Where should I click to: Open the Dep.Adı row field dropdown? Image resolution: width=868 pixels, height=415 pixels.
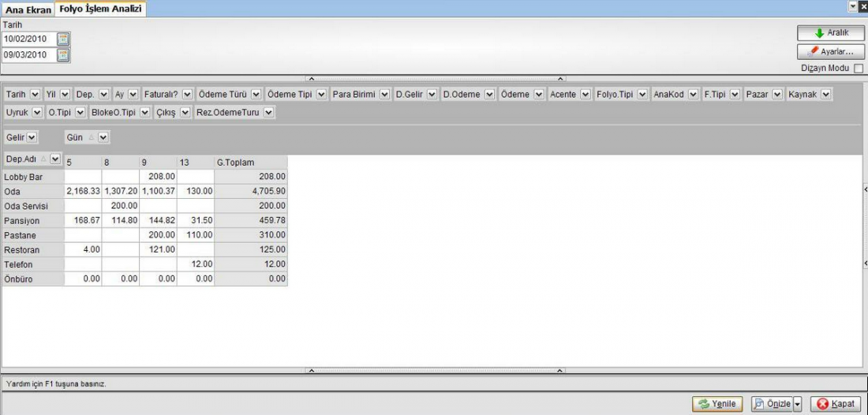click(x=54, y=159)
